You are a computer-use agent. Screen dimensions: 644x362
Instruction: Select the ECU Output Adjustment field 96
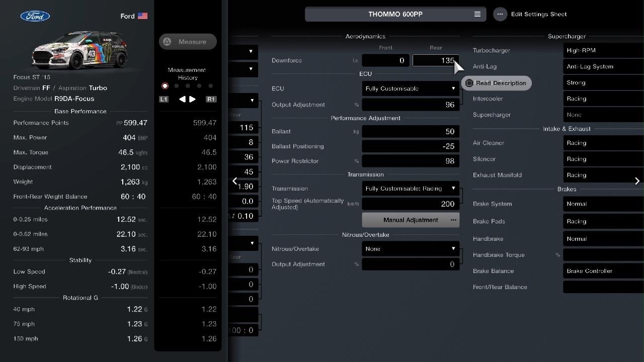pos(411,105)
